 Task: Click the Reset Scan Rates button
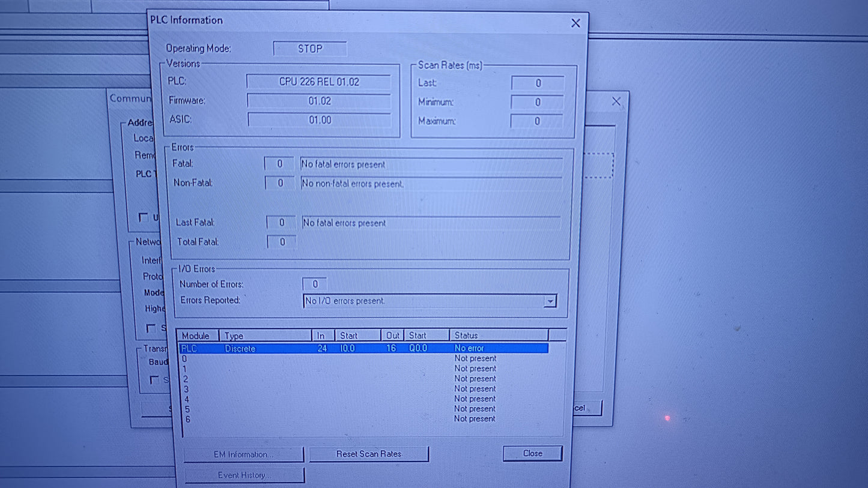[369, 454]
